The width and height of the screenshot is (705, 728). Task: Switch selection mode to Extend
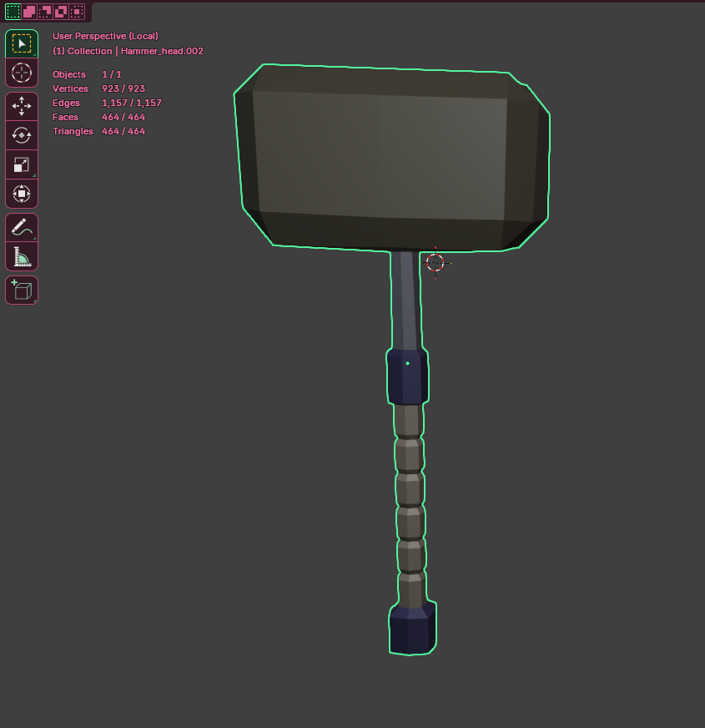click(x=29, y=12)
